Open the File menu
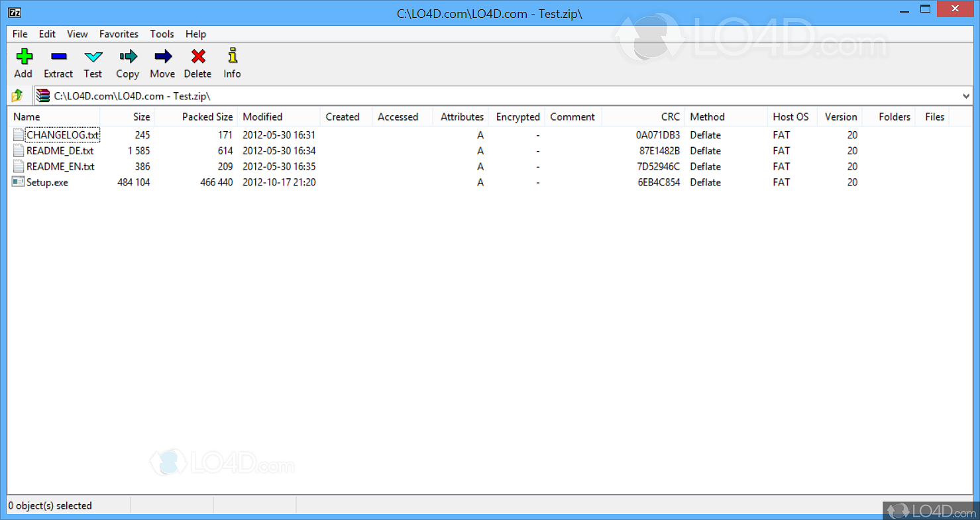980x520 pixels. click(x=20, y=34)
